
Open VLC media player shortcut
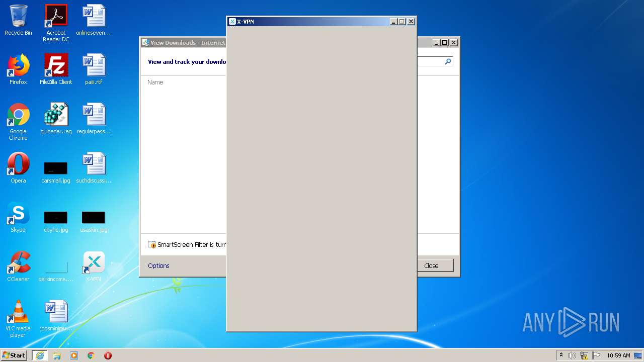point(18,319)
